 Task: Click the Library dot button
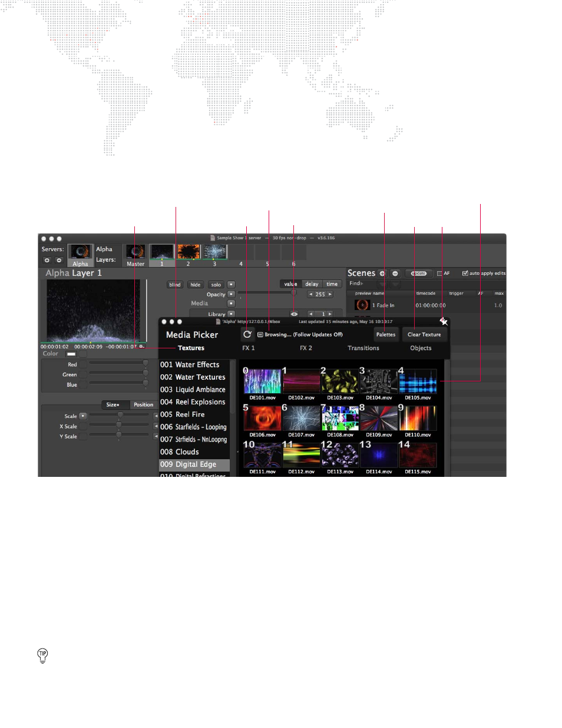tap(232, 314)
